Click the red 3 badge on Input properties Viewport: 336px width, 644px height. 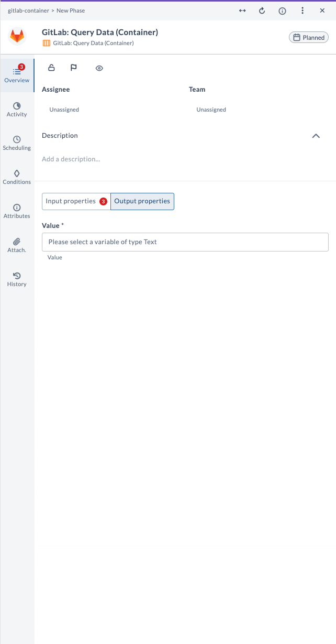click(103, 202)
